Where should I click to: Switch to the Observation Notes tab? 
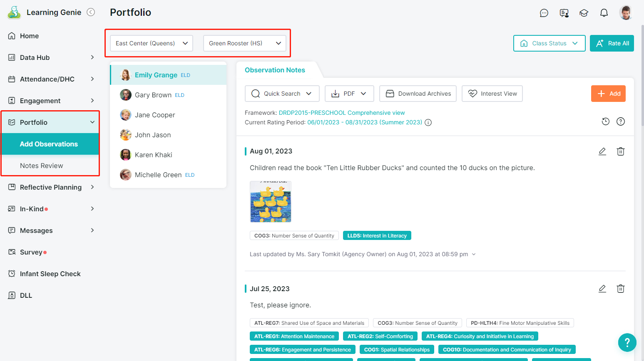275,70
